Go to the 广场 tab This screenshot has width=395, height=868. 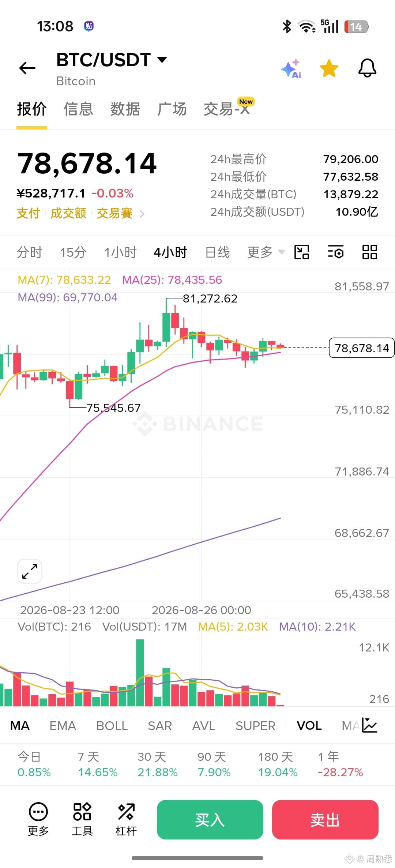(172, 109)
